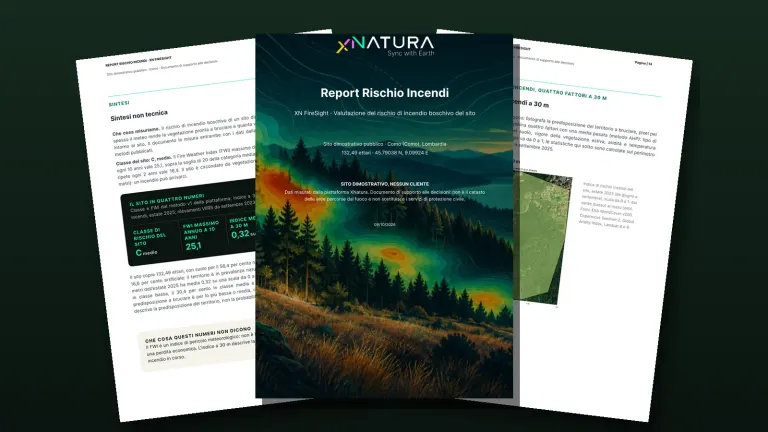Click the 'Sync with Earth' tagline
The width and height of the screenshot is (768, 432).
pos(410,53)
